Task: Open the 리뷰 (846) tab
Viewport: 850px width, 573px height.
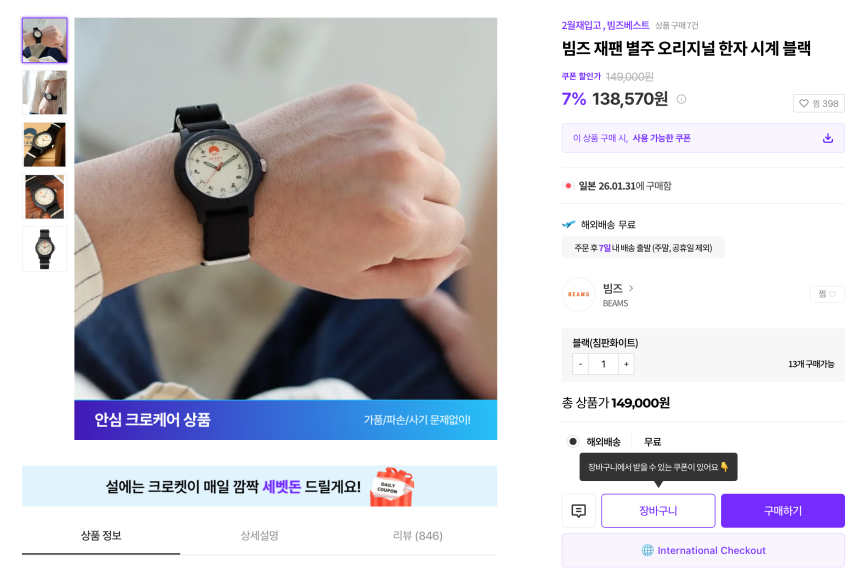Action: (417, 536)
